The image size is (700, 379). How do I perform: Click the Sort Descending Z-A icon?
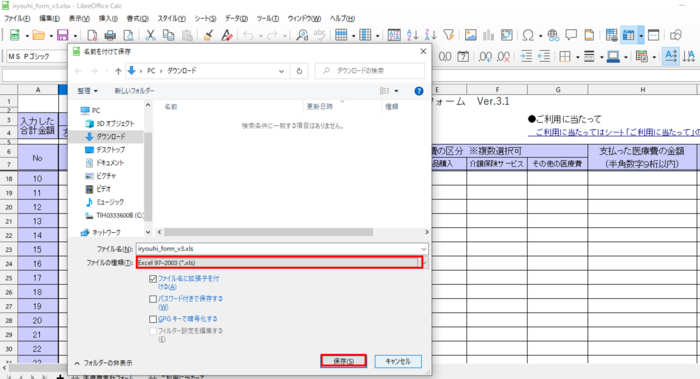tap(430, 35)
